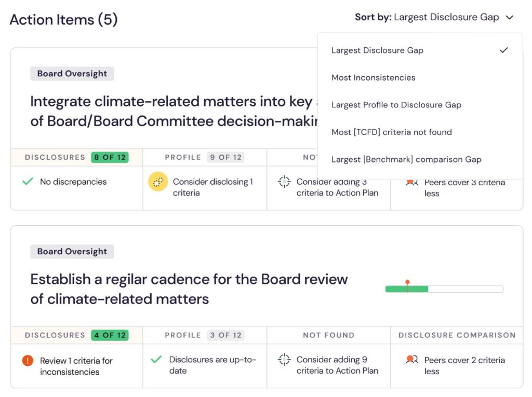Select the crosshair icon near "Consider adding 9 criteria"

pos(284,359)
